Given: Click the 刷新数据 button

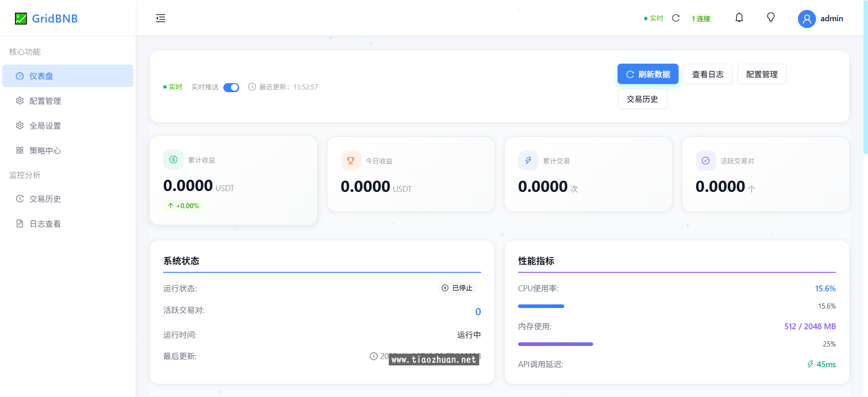Looking at the screenshot, I should point(647,74).
